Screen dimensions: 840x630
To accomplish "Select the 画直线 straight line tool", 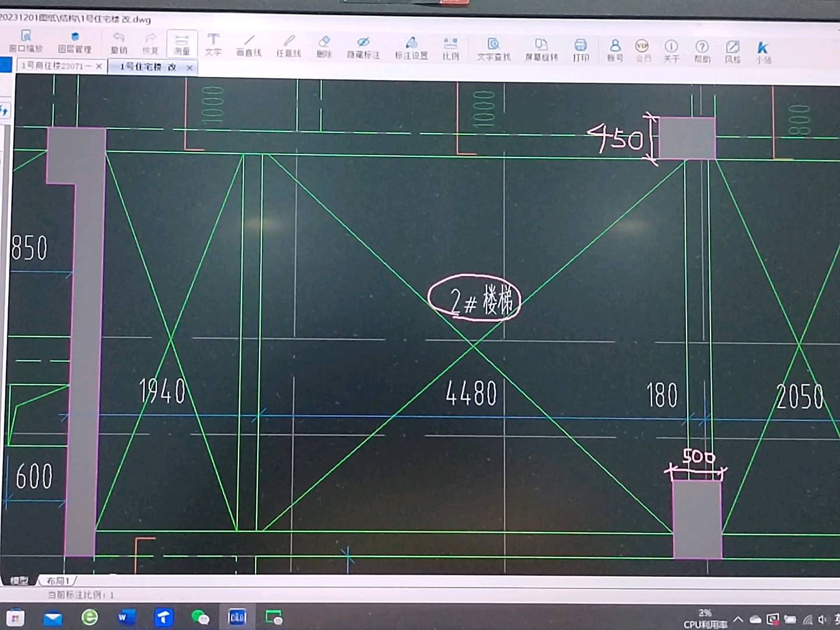I will [x=249, y=45].
